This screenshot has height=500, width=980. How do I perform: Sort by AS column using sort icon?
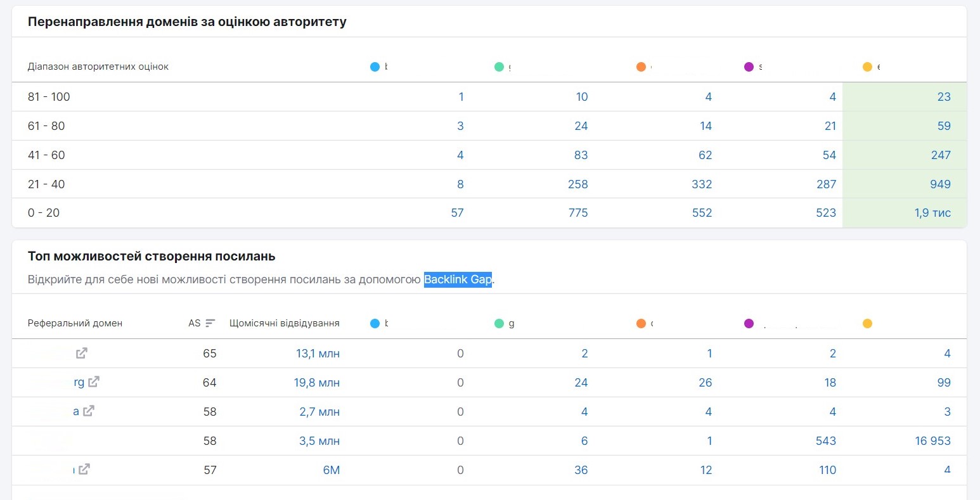(210, 323)
